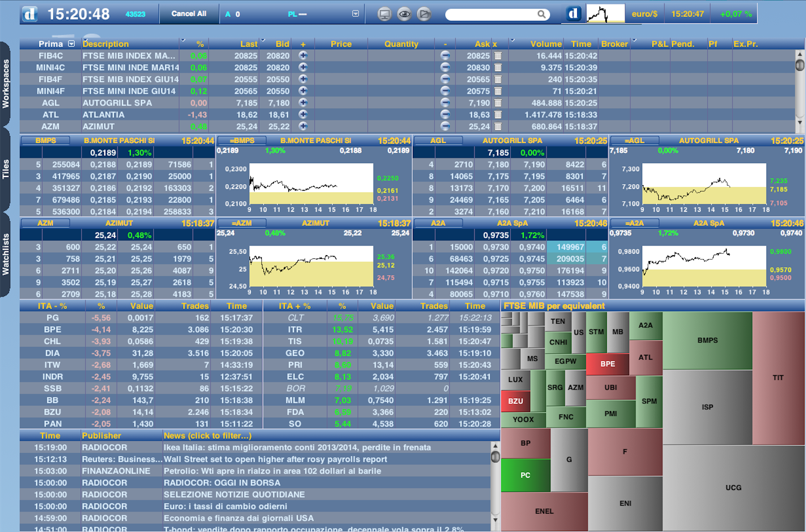Click the trash icon in AGL row

[x=498, y=103]
